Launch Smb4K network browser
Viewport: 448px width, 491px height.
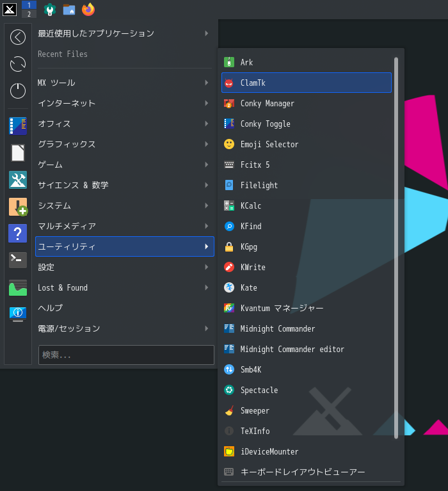click(x=307, y=369)
